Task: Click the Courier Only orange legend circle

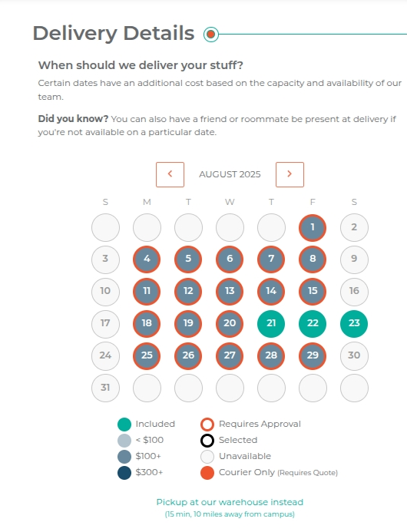Action: point(207,473)
